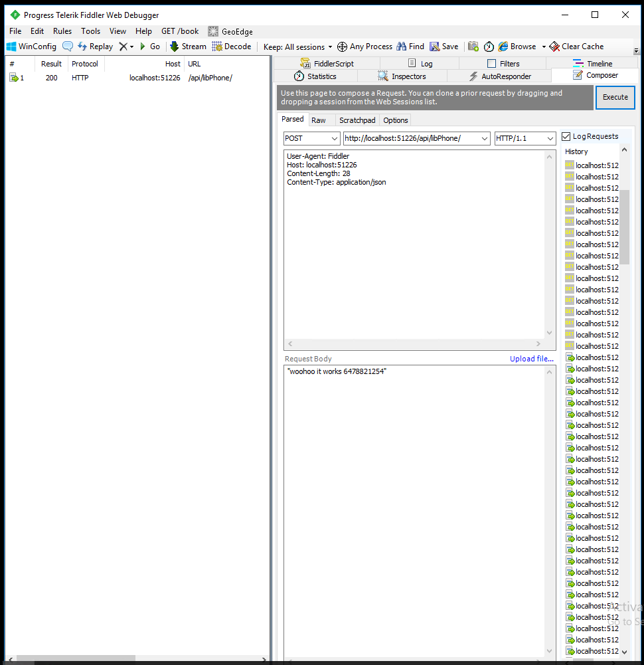Click the timer stopwatch icon

pyautogui.click(x=489, y=47)
